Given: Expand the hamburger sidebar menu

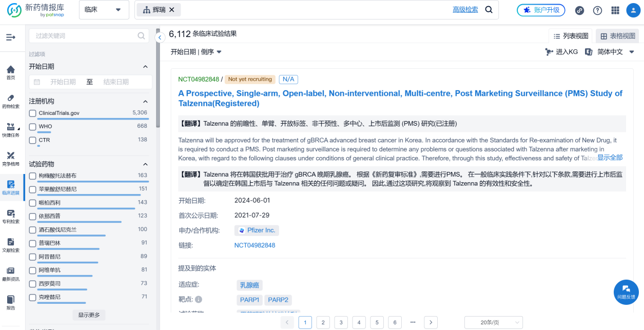Looking at the screenshot, I should (11, 37).
